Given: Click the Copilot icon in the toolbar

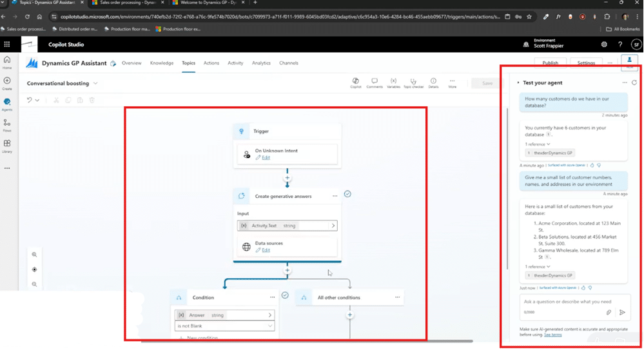Looking at the screenshot, I should pos(355,82).
